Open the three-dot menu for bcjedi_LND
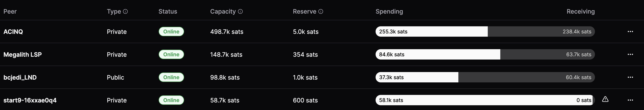Viewport: 644px width, 110px height. click(x=630, y=77)
